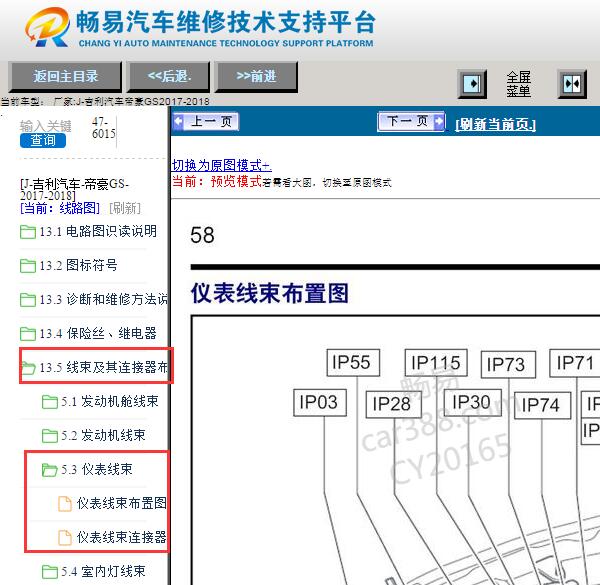Click the 仪表线束布置图 diagram heading
Screen dimensions: 600x585
tap(269, 293)
